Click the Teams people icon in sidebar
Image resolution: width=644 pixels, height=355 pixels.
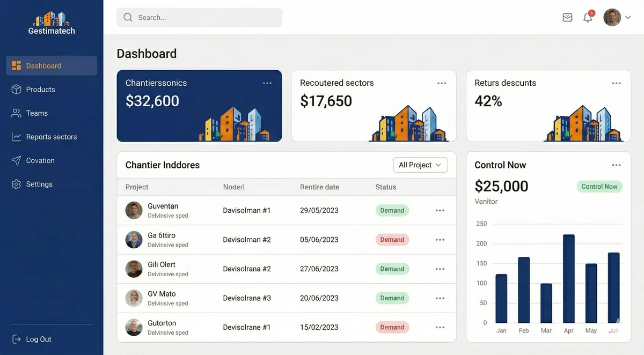click(x=16, y=113)
